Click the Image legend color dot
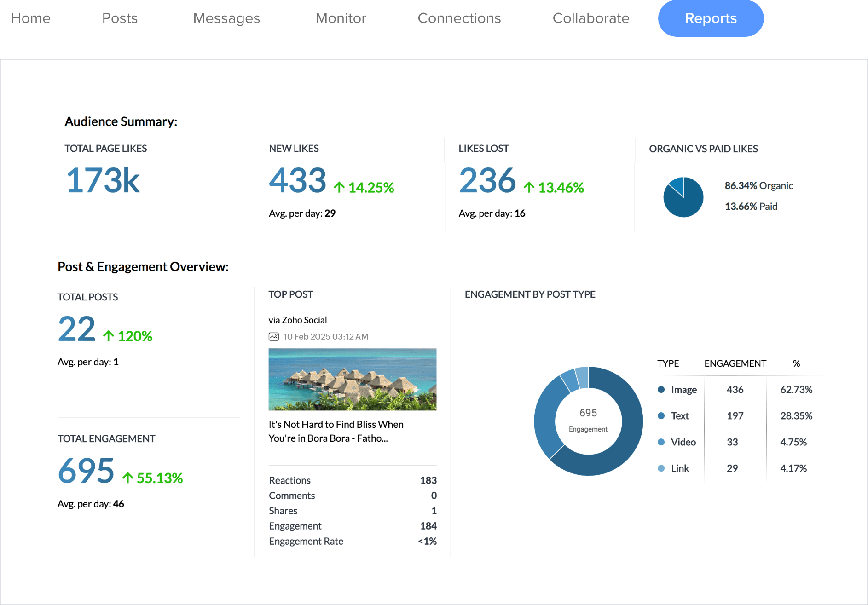868x605 pixels. point(661,390)
